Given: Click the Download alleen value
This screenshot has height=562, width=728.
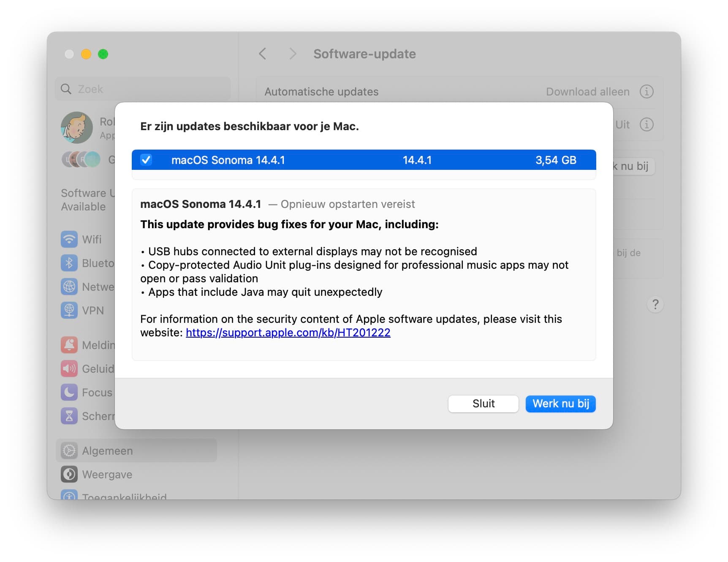Looking at the screenshot, I should tap(587, 92).
